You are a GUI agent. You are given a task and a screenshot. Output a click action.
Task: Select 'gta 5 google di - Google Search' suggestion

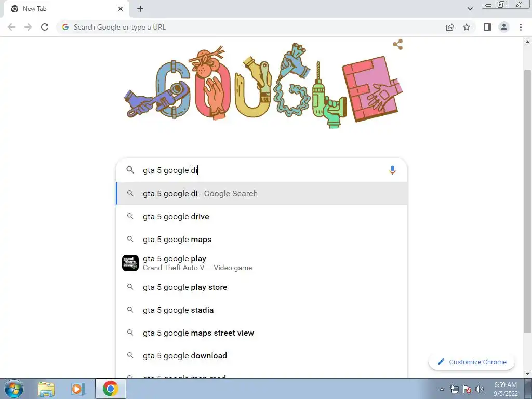click(262, 193)
